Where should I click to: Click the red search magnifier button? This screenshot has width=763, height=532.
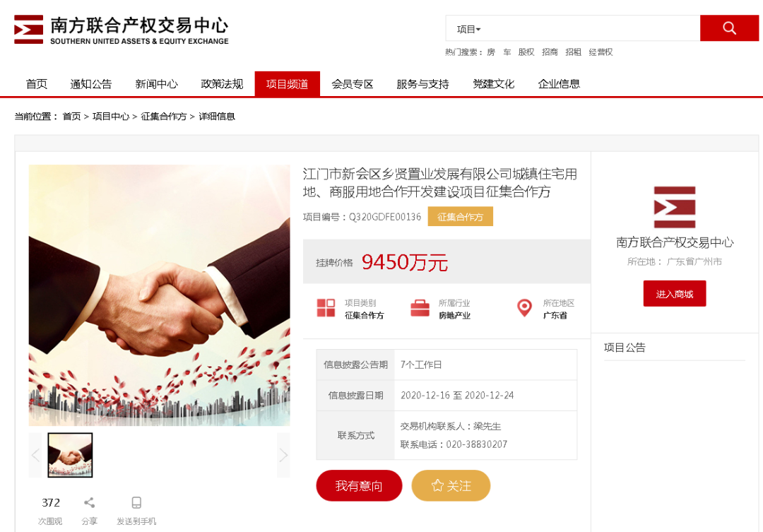tap(729, 28)
